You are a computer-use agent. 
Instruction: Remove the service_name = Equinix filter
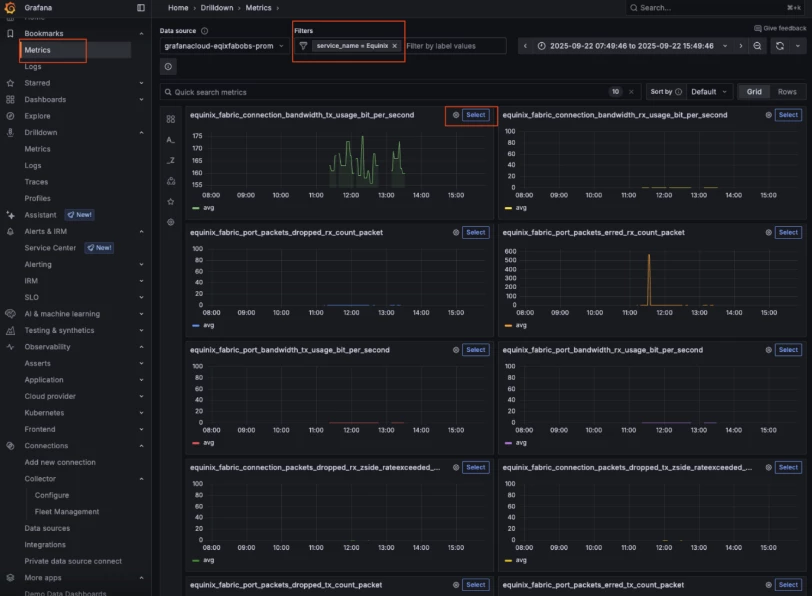pos(395,46)
